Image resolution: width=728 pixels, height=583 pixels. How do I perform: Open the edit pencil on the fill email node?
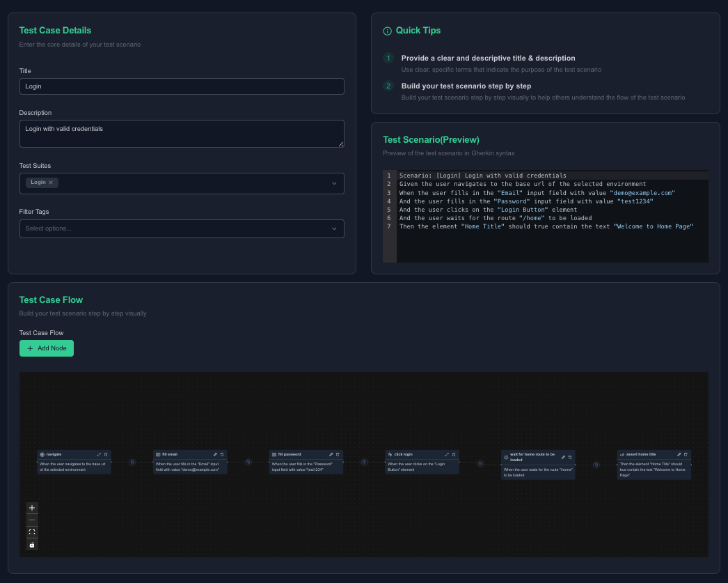[x=215, y=454]
